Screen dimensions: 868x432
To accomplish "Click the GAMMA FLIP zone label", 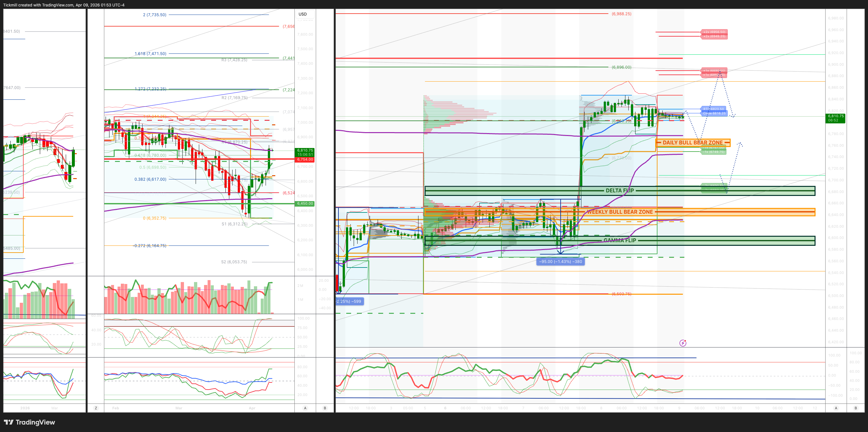I will tap(620, 240).
